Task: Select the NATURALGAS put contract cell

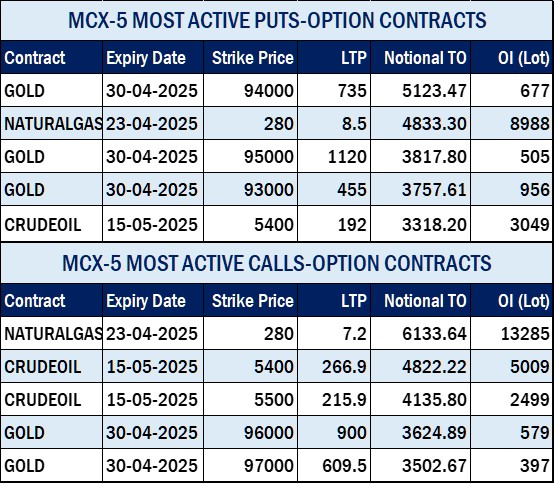Action: tap(53, 124)
